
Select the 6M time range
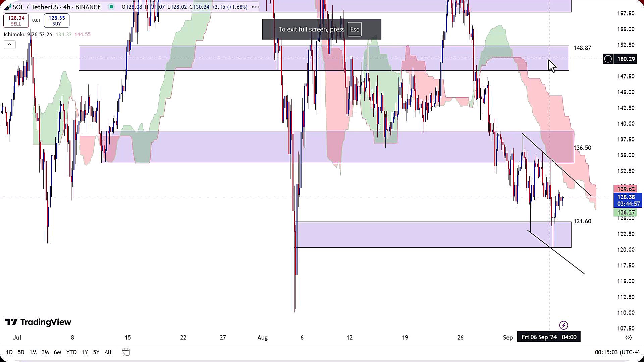click(x=57, y=352)
